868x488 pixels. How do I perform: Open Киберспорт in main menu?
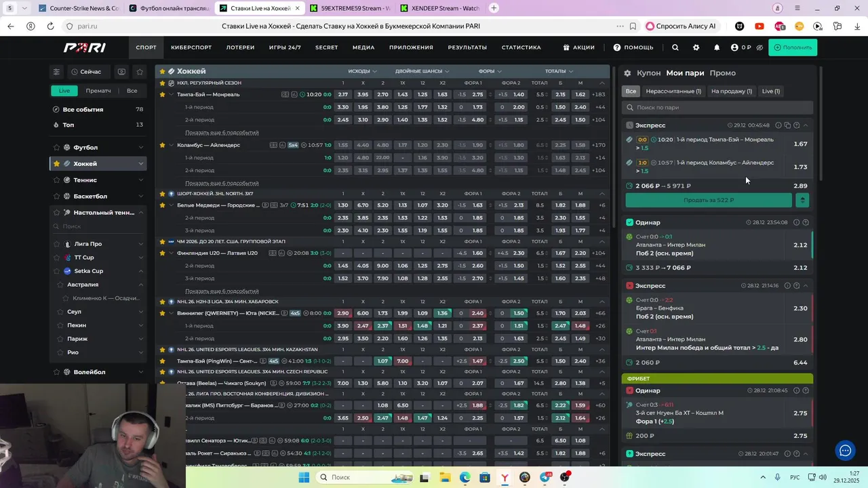[191, 47]
